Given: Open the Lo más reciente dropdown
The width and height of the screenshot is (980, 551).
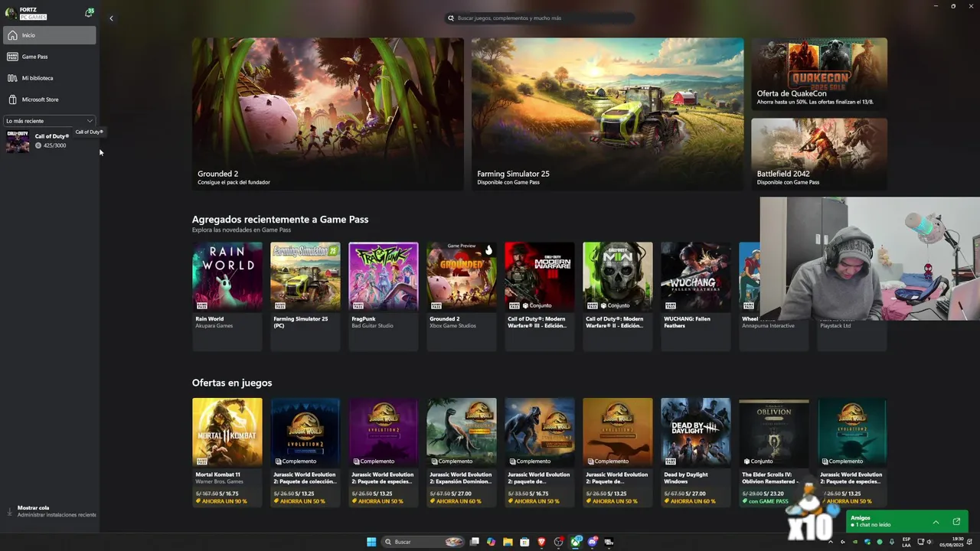Looking at the screenshot, I should point(49,121).
